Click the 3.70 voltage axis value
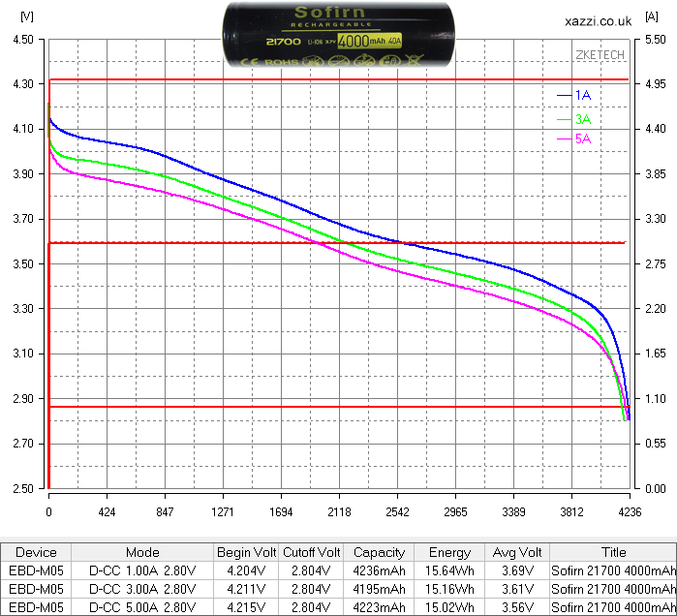Viewport: 677px width, 616px height. pyautogui.click(x=23, y=219)
